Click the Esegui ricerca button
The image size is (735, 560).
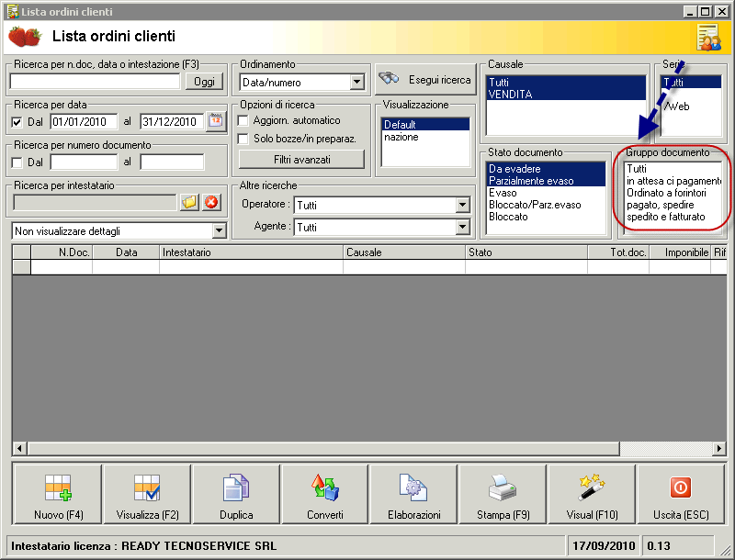pos(424,80)
